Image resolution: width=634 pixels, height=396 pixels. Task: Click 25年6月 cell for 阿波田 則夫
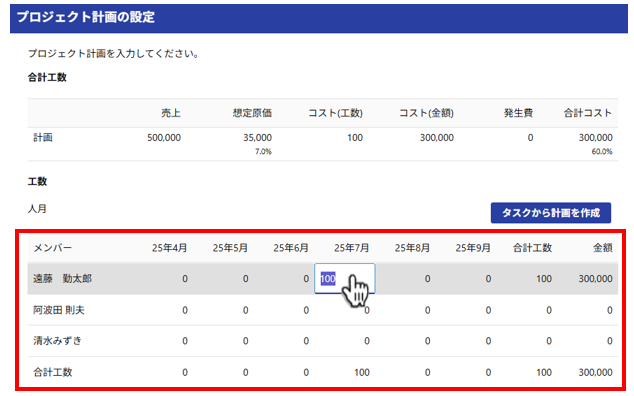[x=306, y=310]
